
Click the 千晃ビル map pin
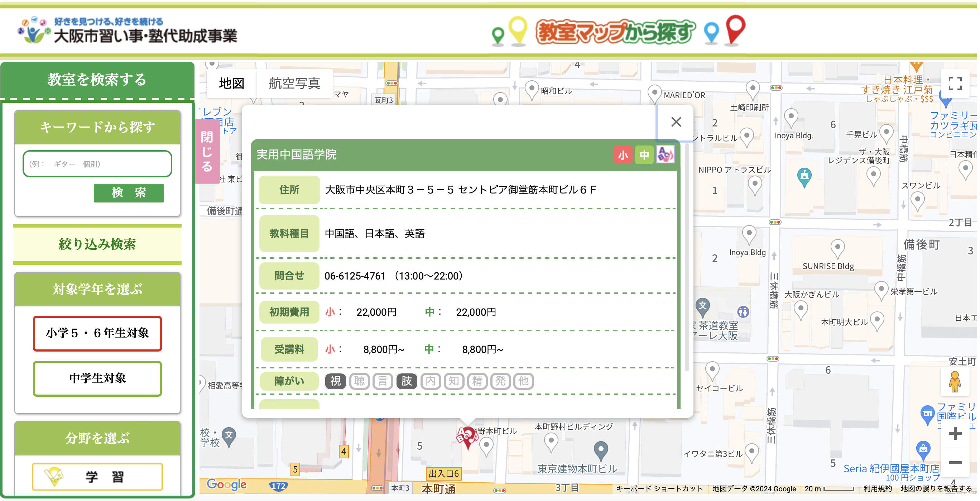[x=886, y=134]
